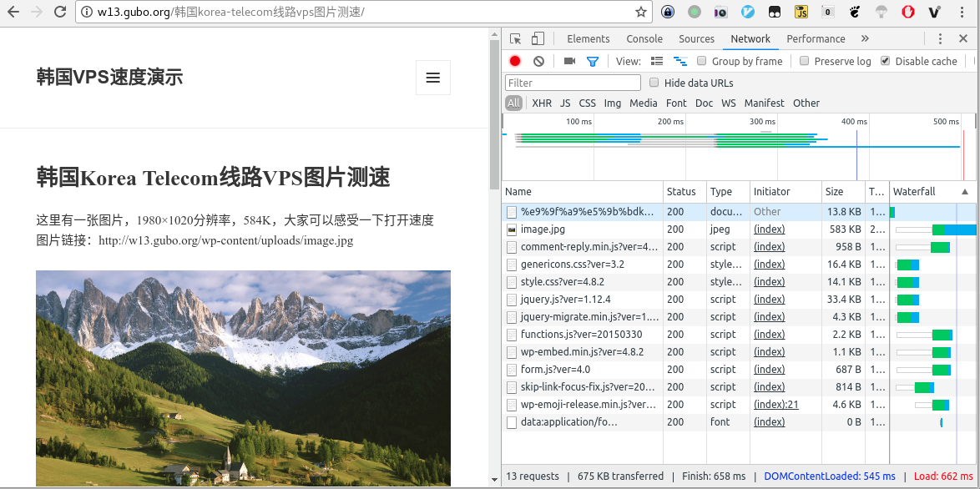980x489 pixels.
Task: Switch to the Console tab
Action: tap(644, 38)
